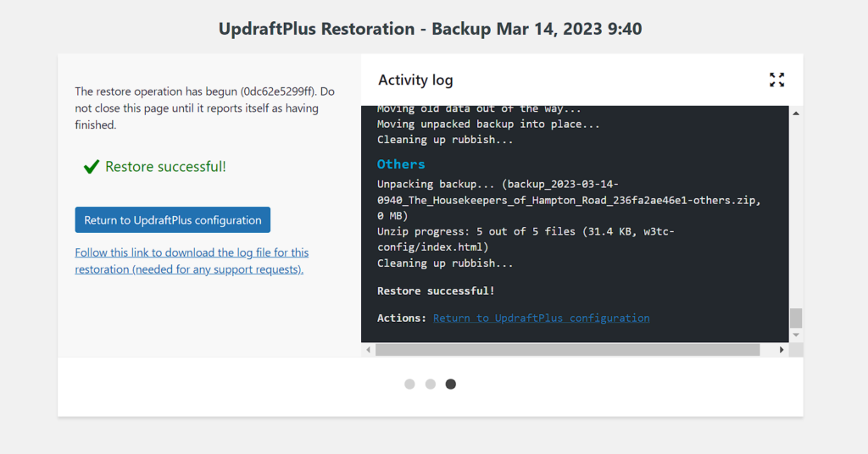Select the second step indicator dot
Viewport: 868px width, 454px height.
pyautogui.click(x=431, y=384)
